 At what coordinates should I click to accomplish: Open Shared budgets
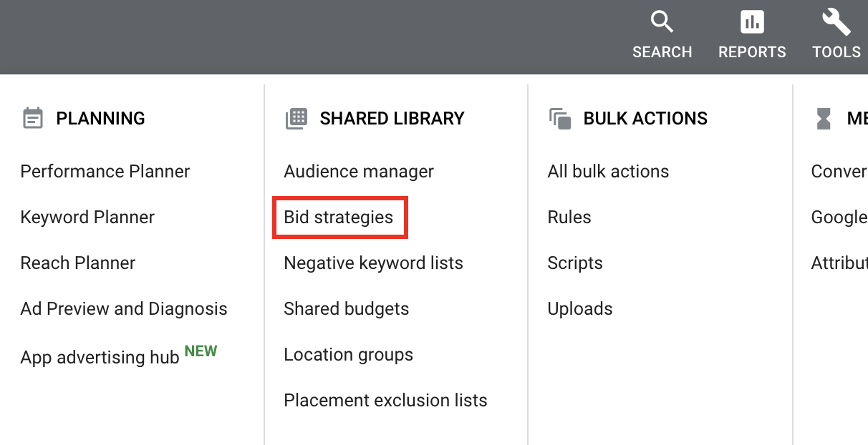347,309
